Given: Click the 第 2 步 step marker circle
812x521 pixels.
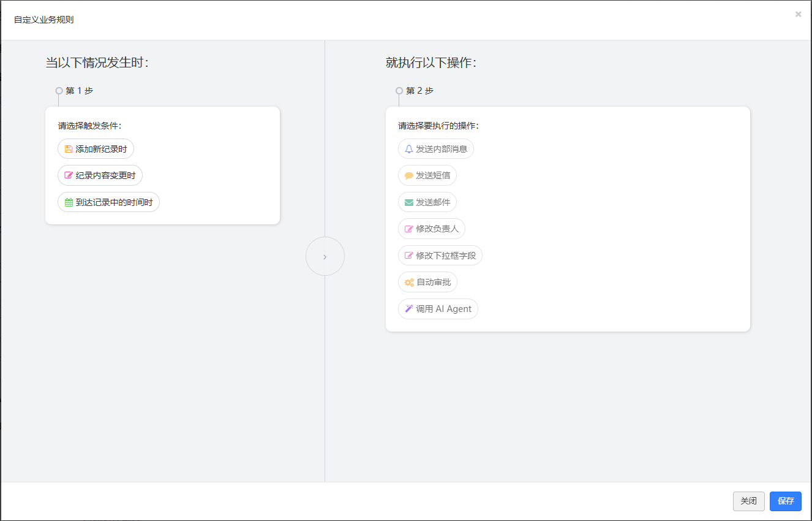Looking at the screenshot, I should [x=399, y=91].
